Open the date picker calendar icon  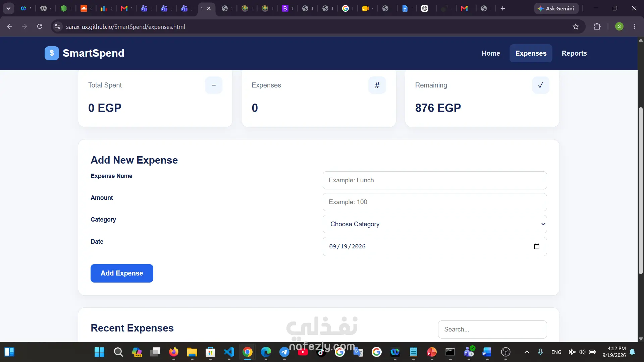click(537, 246)
